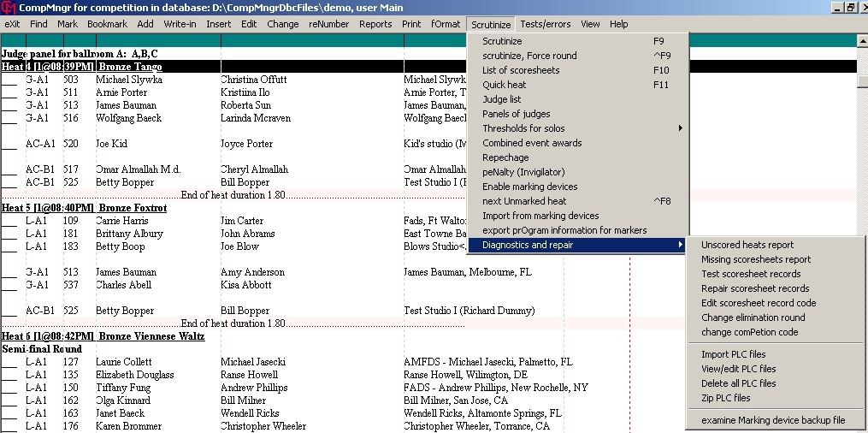Open the Find menu
The height and width of the screenshot is (433, 868).
click(38, 24)
